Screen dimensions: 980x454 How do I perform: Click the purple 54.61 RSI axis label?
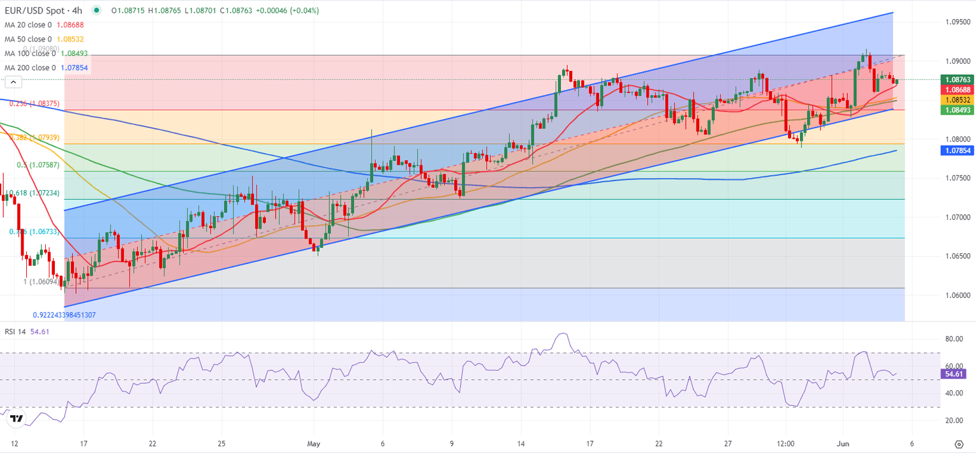[953, 374]
